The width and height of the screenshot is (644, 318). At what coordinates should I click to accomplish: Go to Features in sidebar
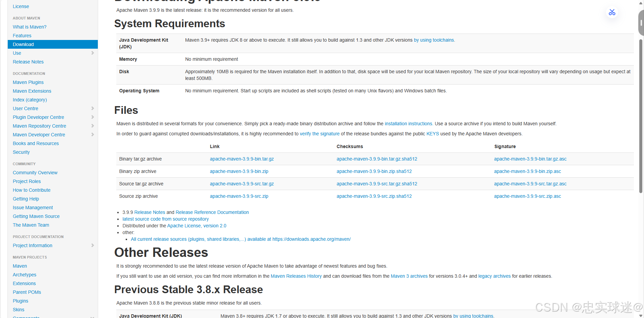point(22,36)
